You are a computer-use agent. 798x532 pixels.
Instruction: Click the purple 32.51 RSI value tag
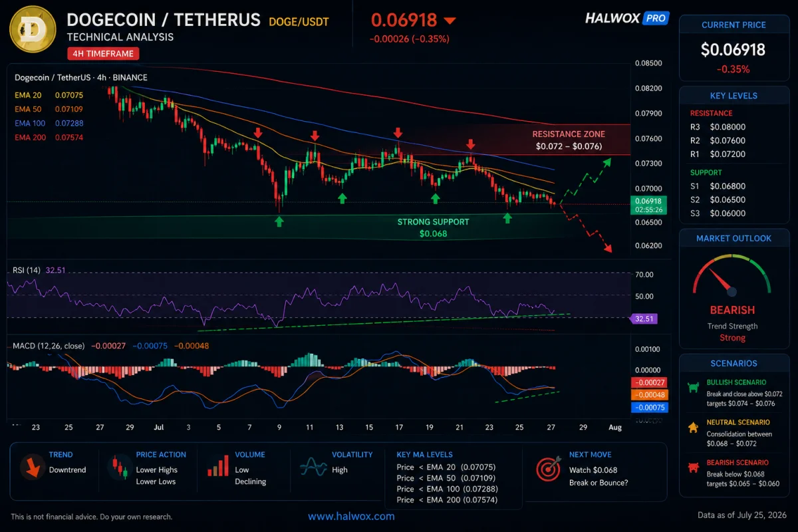(x=643, y=319)
